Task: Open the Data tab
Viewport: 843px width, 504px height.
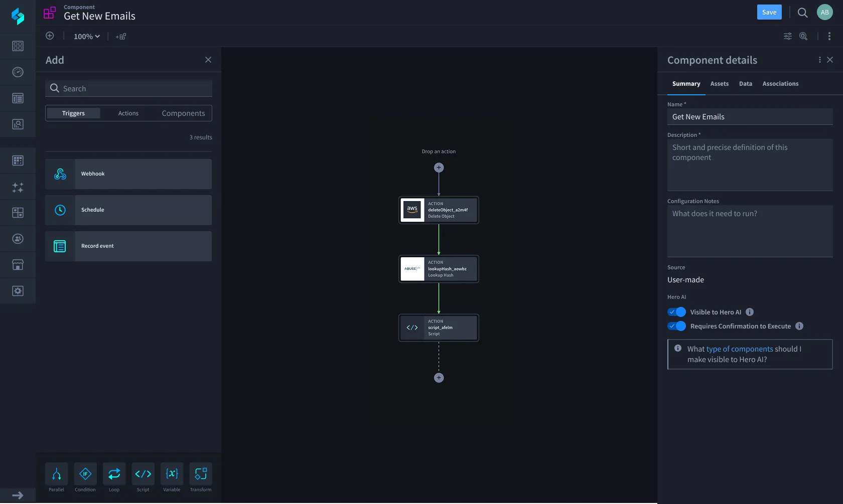Action: coord(746,84)
